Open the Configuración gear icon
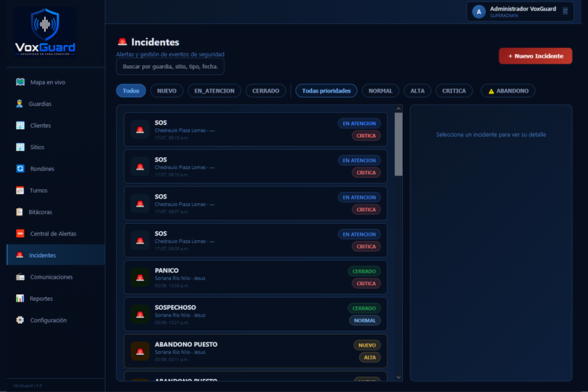The height and width of the screenshot is (392, 588). click(x=20, y=320)
